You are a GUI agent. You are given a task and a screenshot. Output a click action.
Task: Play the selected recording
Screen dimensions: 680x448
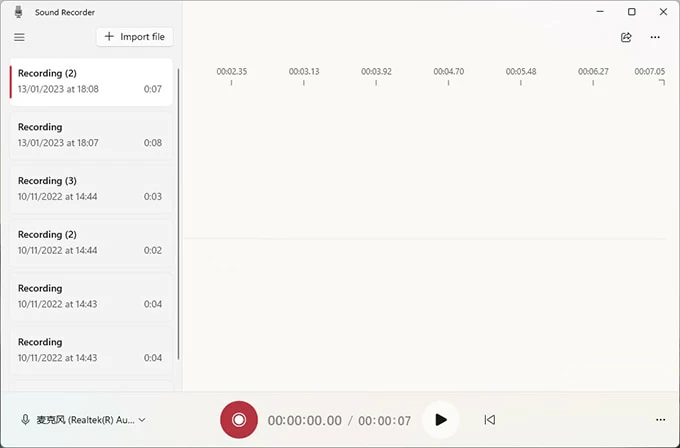[x=440, y=420]
